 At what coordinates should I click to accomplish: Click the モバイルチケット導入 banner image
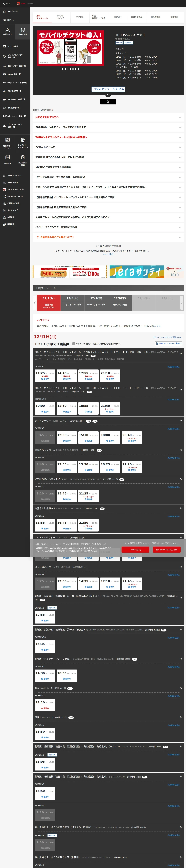tap(70, 48)
